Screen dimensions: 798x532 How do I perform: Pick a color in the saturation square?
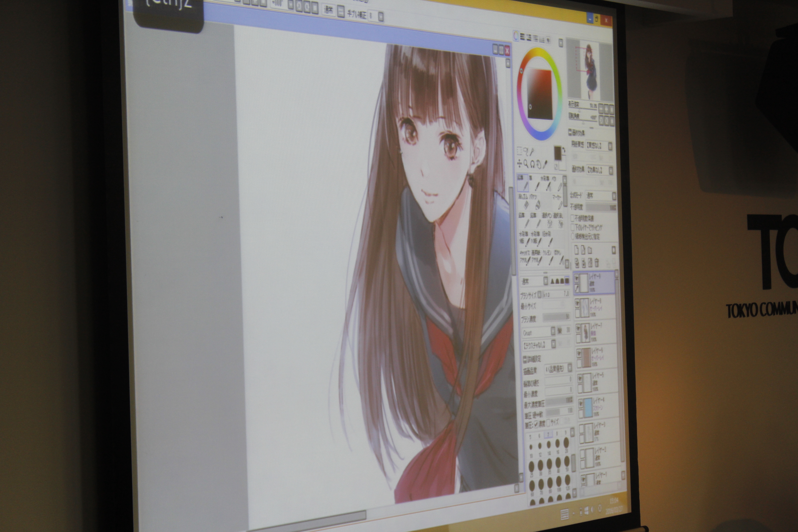pyautogui.click(x=540, y=94)
